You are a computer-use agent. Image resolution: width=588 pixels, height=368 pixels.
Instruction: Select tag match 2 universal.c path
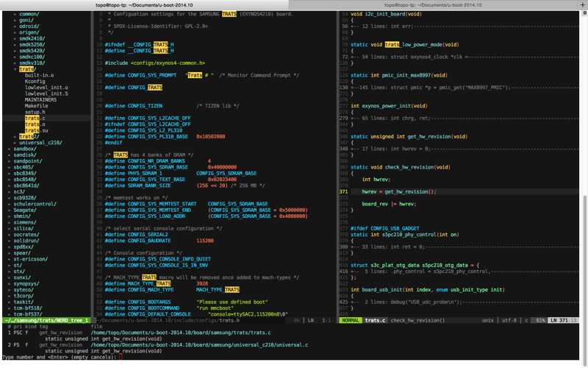click(199, 344)
